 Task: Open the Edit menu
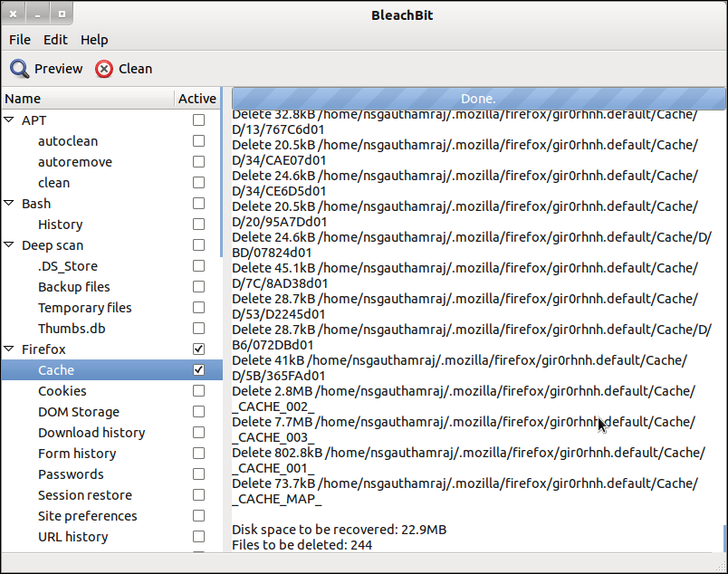pyautogui.click(x=56, y=40)
